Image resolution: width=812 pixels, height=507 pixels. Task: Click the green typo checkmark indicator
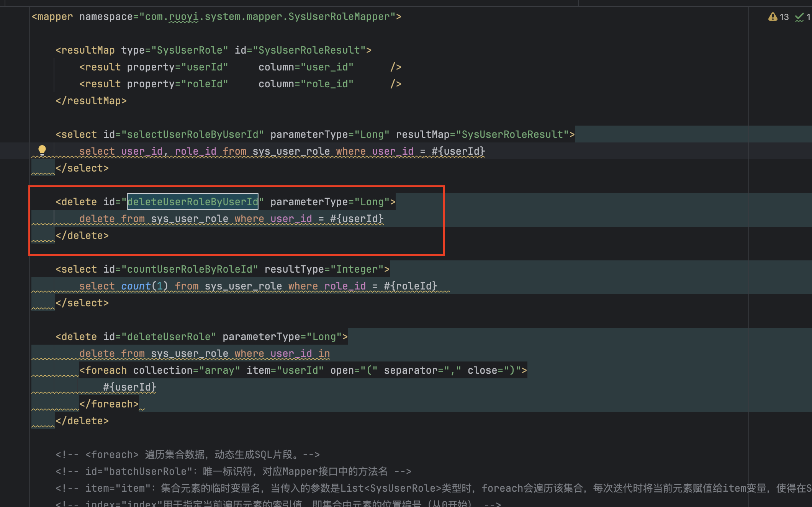pos(799,17)
